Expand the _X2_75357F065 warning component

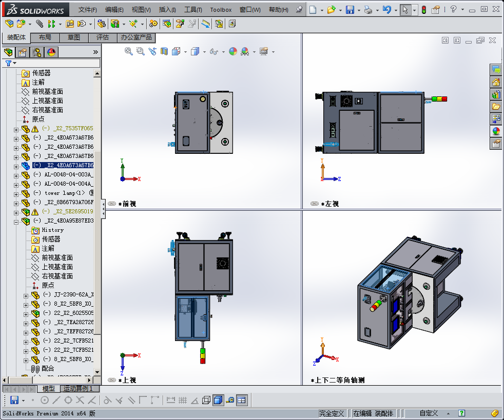click(16, 130)
